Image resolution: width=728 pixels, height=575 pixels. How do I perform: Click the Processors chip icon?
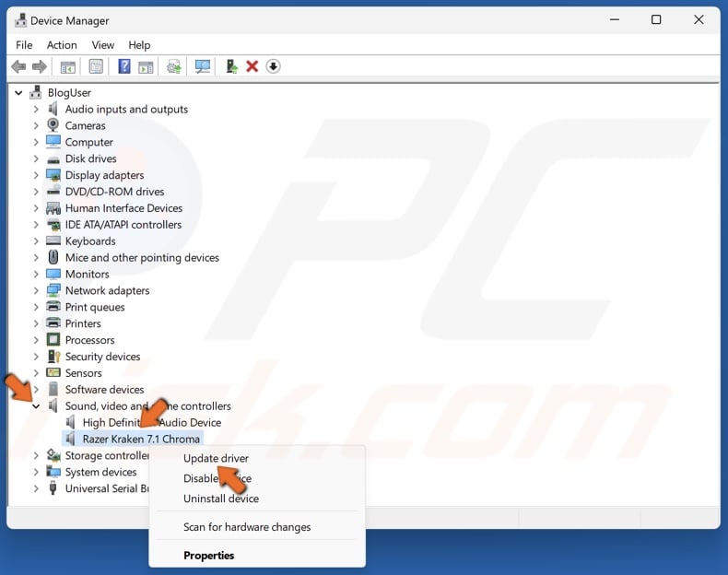(53, 340)
